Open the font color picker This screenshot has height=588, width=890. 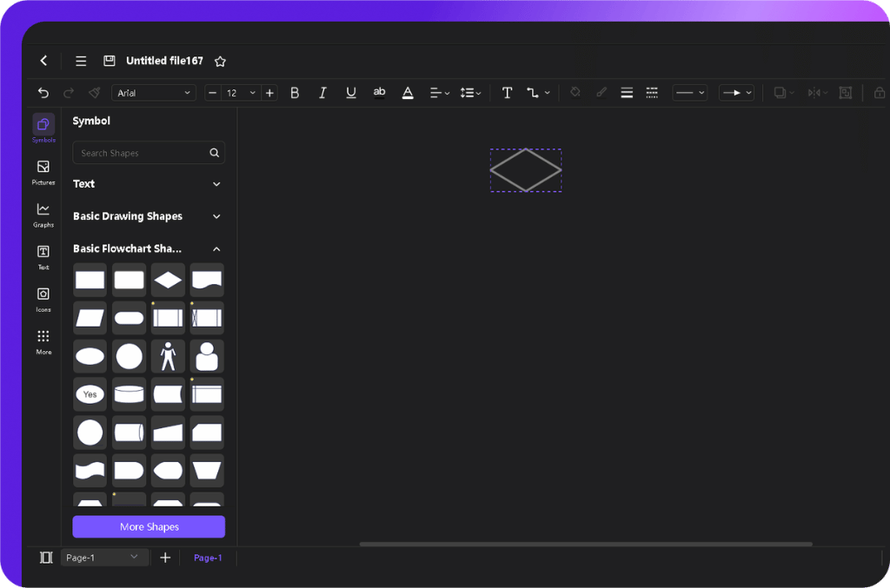tap(408, 92)
